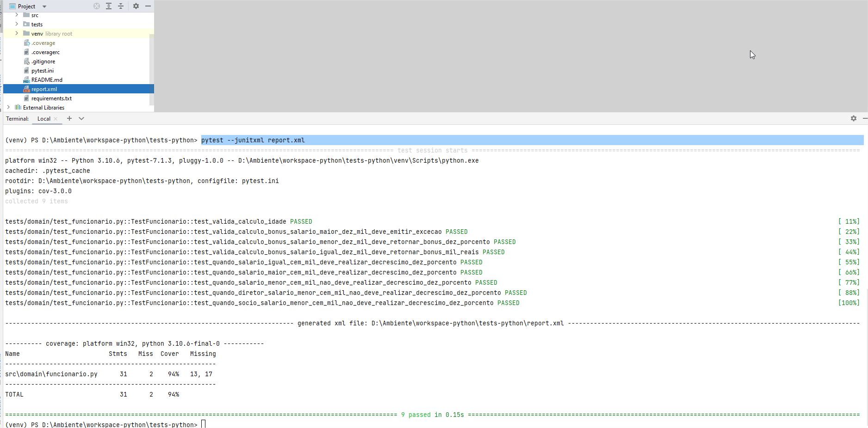868x428 pixels.
Task: Open the Project view mode dropdown
Action: 44,6
